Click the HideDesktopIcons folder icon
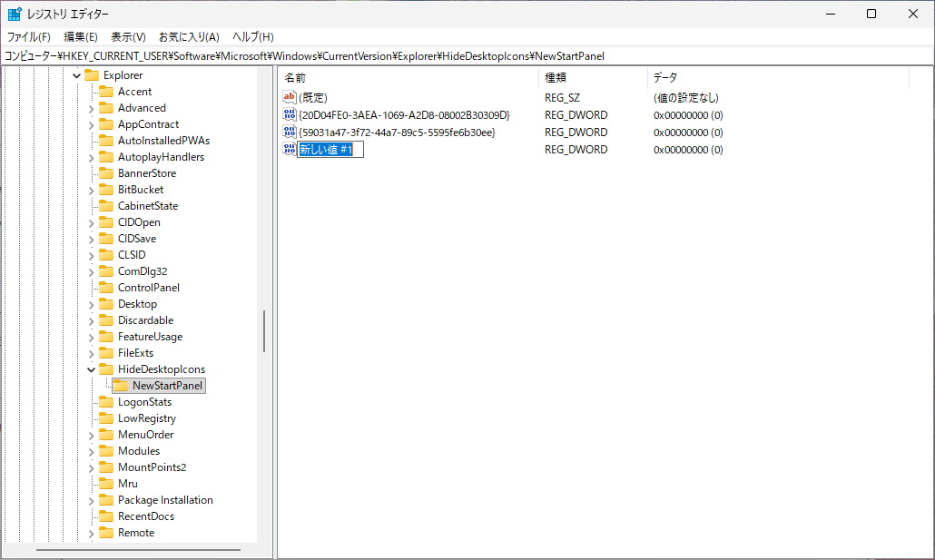This screenshot has height=560, width=935. point(106,369)
